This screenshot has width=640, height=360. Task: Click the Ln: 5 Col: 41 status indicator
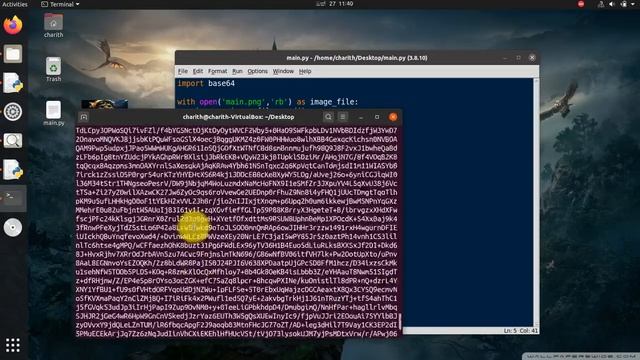click(x=520, y=331)
